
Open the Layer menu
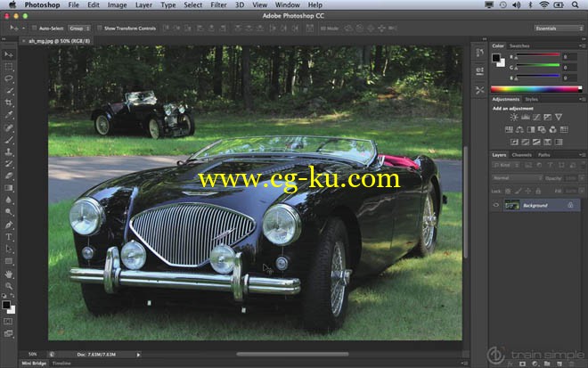click(143, 4)
